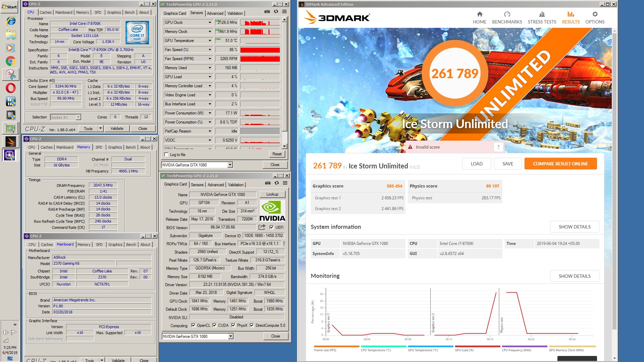Click Compare Result Online button

tap(560, 164)
